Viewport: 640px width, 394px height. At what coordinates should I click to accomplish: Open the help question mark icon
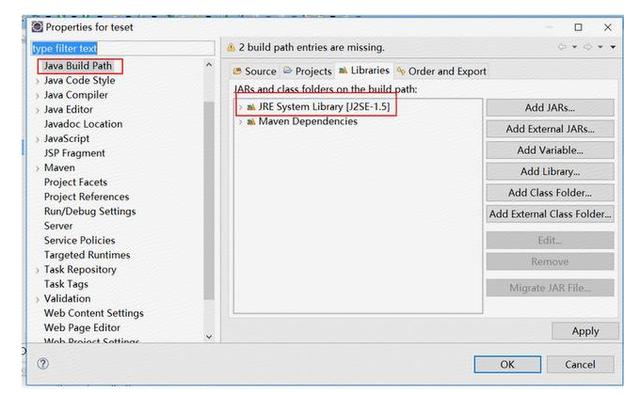(x=43, y=363)
